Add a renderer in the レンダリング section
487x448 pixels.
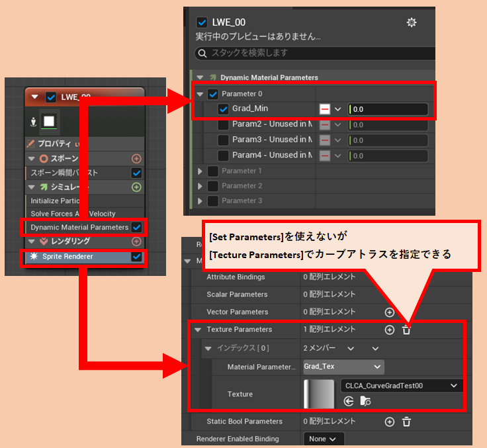(x=136, y=242)
